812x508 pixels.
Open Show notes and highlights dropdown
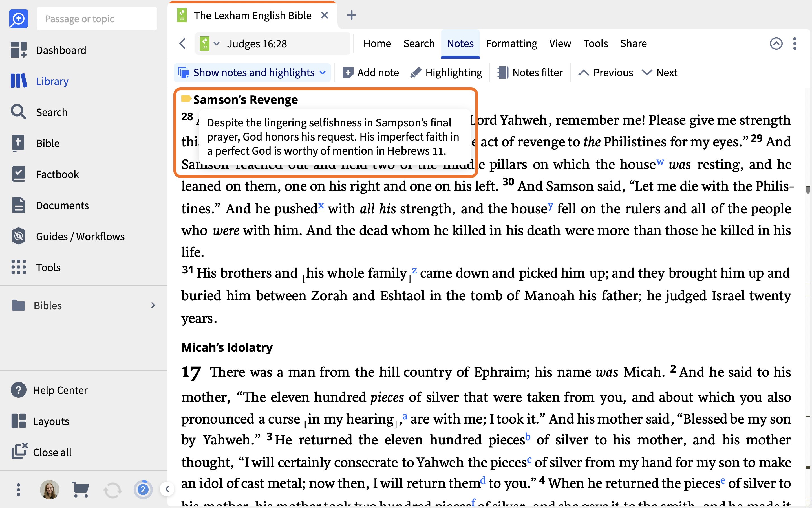[x=252, y=73]
